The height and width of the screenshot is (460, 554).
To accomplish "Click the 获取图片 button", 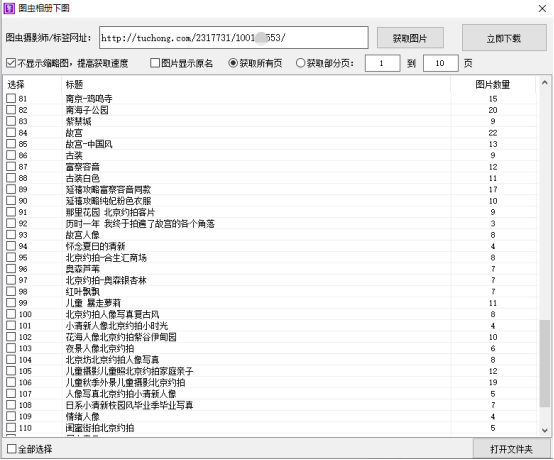I will coord(410,38).
